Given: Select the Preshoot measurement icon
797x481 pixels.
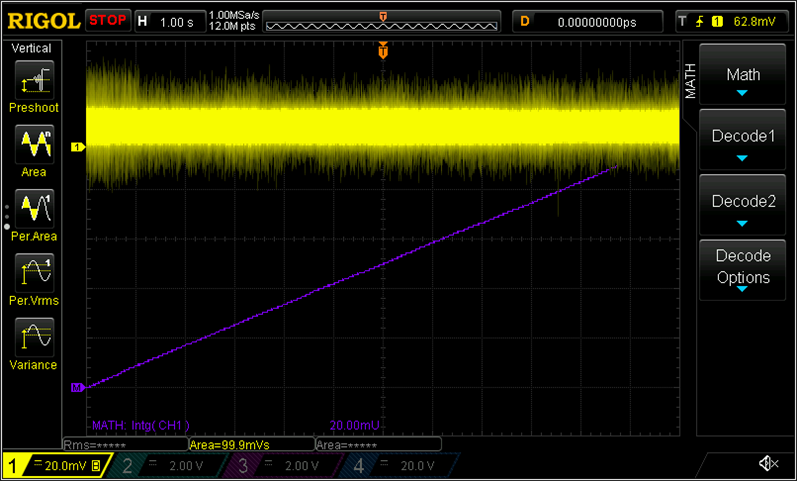Looking at the screenshot, I should pos(33,79).
